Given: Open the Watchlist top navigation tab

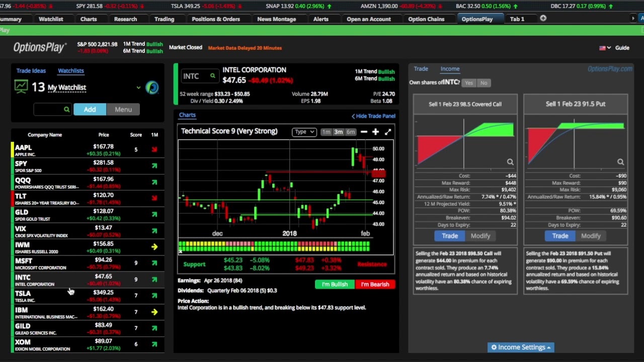Looking at the screenshot, I should (51, 19).
